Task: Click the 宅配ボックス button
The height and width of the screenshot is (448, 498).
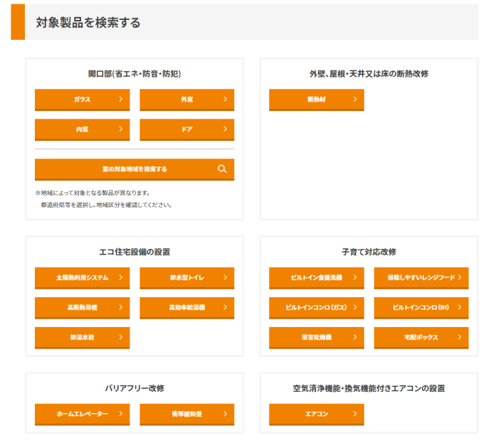Action: (421, 337)
